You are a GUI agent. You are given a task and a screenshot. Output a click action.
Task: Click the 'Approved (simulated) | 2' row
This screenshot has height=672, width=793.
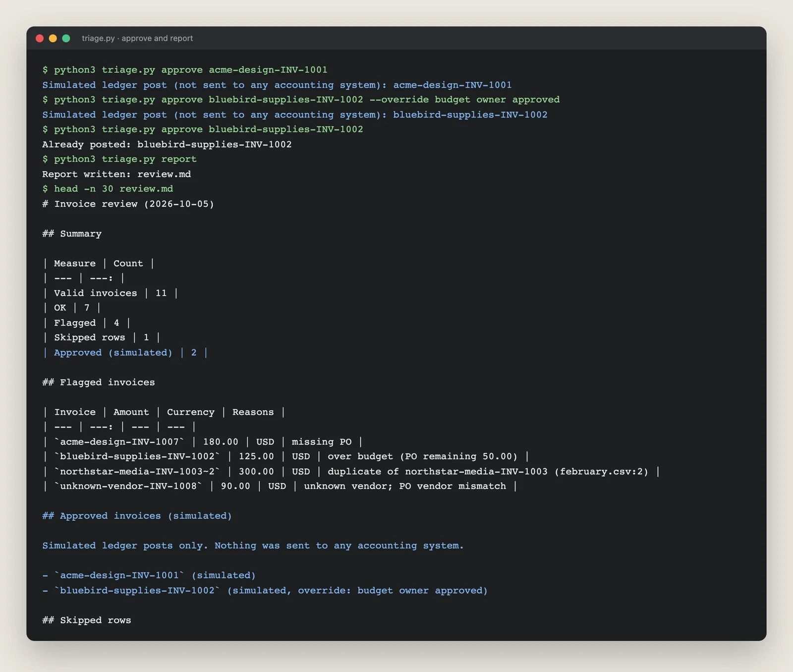[x=125, y=352]
